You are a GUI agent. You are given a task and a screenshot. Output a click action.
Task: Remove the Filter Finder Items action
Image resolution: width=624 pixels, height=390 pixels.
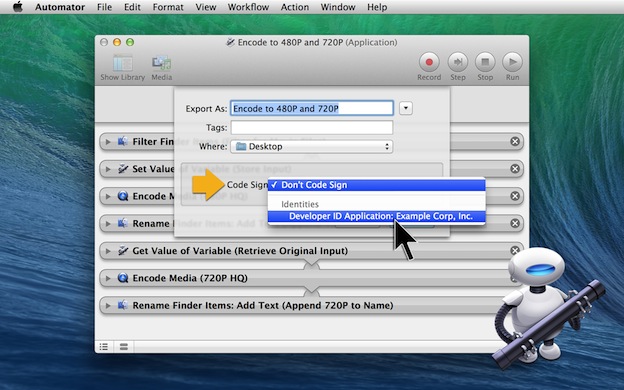click(x=515, y=141)
